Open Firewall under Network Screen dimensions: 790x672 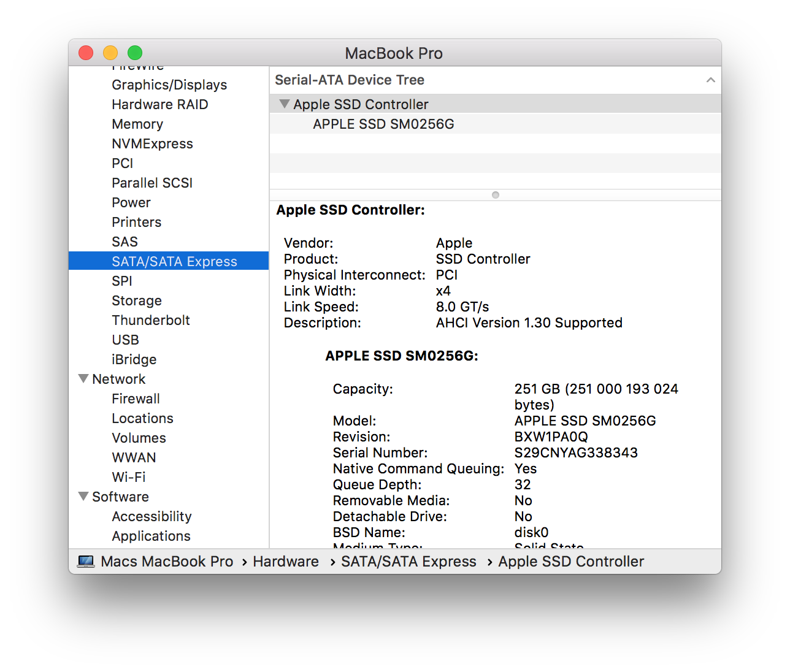tap(136, 399)
